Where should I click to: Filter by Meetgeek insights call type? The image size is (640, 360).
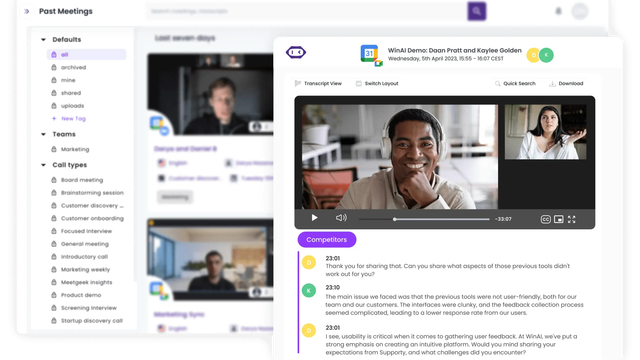(x=87, y=282)
